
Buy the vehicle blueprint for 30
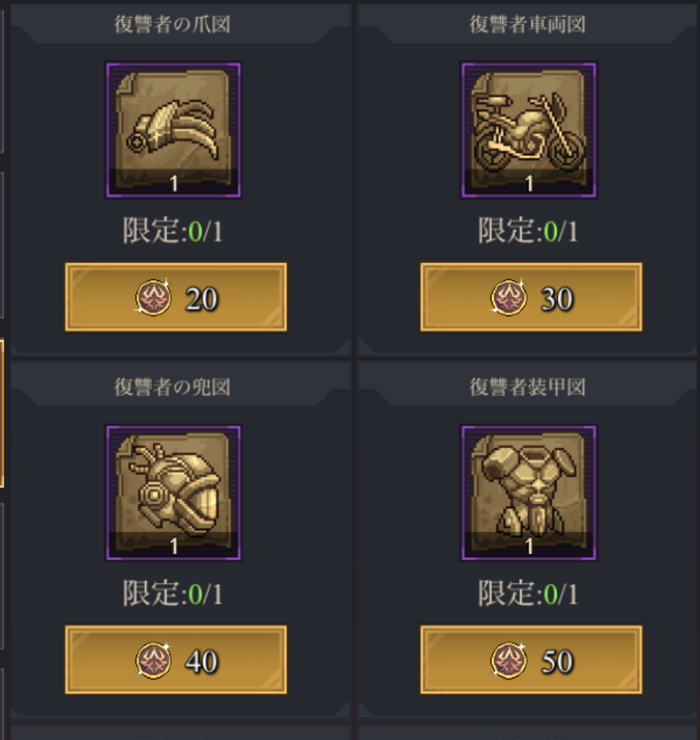pyautogui.click(x=531, y=297)
